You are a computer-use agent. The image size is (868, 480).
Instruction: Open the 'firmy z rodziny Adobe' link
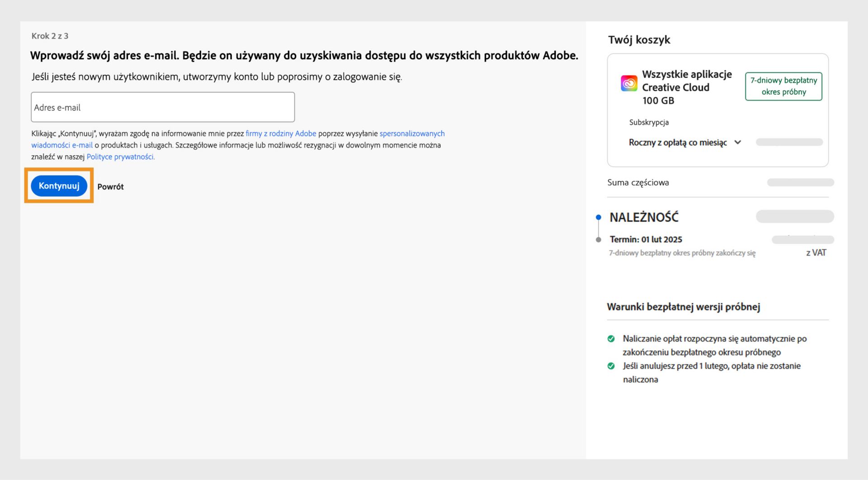281,133
